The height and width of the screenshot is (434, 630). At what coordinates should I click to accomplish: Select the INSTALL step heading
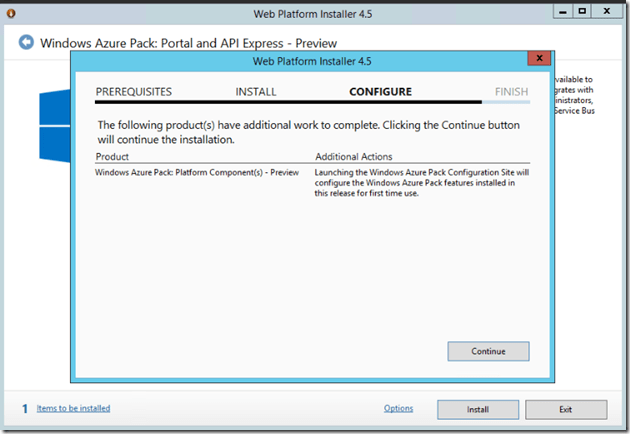click(256, 92)
